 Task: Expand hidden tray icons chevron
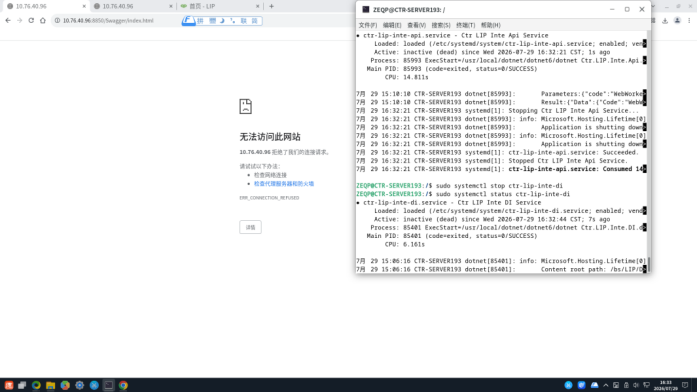[605, 385]
